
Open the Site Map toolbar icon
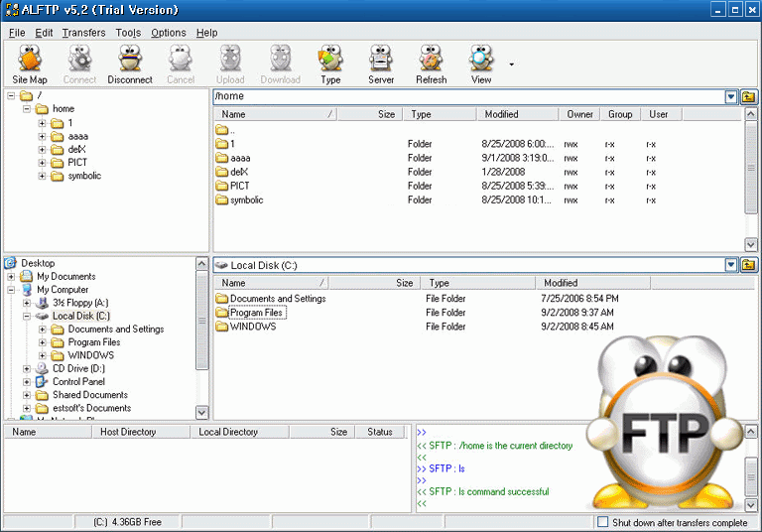[30, 65]
